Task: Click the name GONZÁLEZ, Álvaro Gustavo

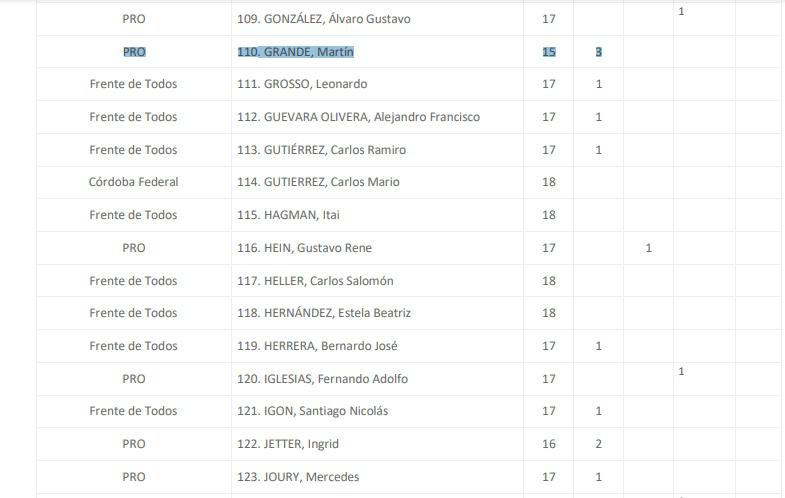Action: coord(337,19)
